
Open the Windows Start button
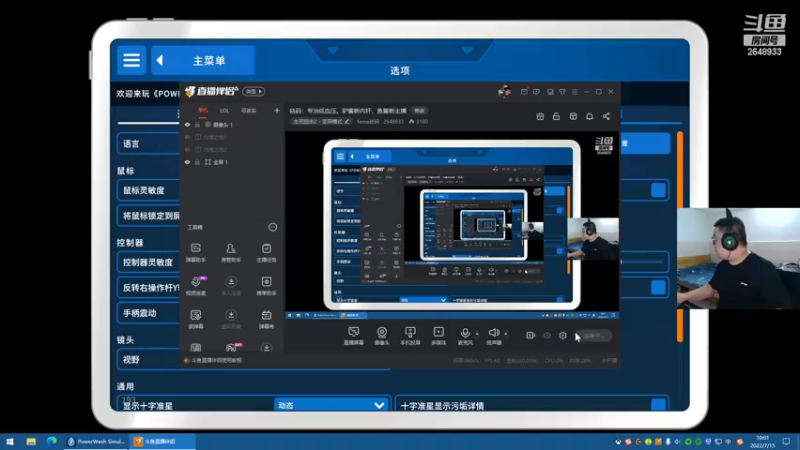10,441
